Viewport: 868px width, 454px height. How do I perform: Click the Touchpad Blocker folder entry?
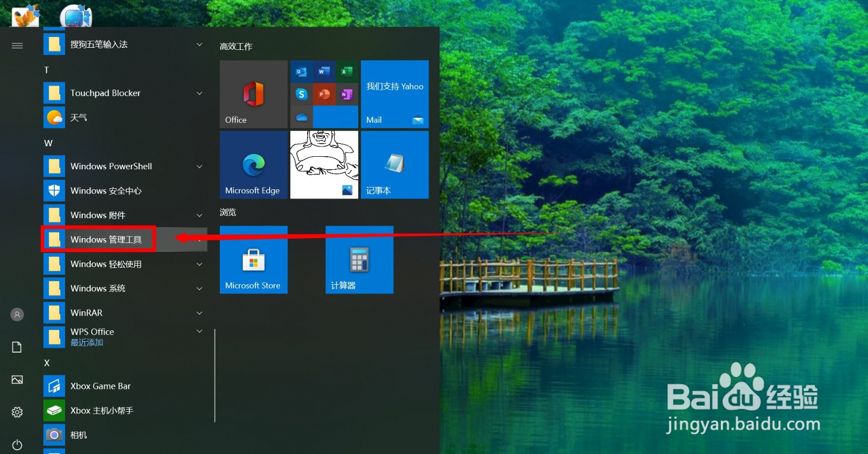(x=125, y=93)
